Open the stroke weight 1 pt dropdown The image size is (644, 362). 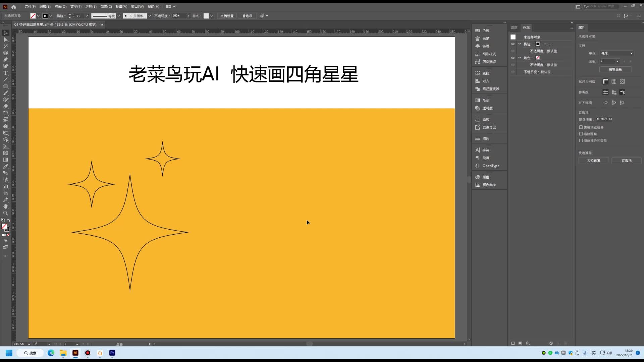point(87,16)
